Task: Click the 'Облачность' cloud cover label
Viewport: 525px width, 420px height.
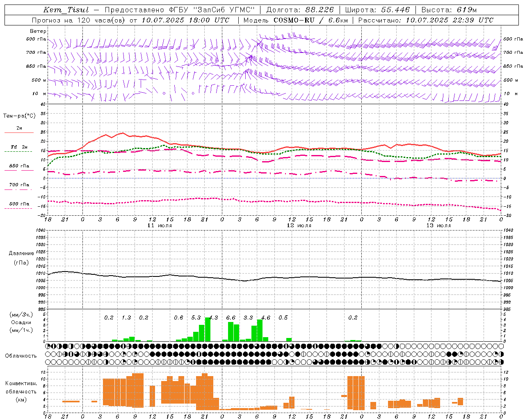Action: (x=21, y=356)
